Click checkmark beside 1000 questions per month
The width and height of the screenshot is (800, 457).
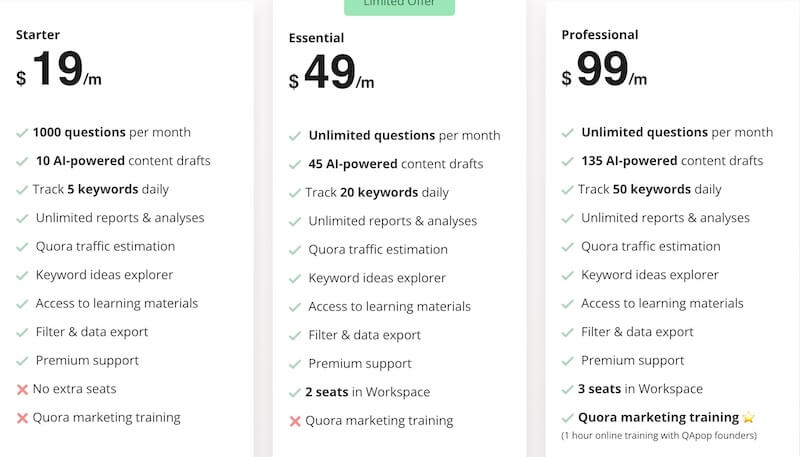pos(22,133)
